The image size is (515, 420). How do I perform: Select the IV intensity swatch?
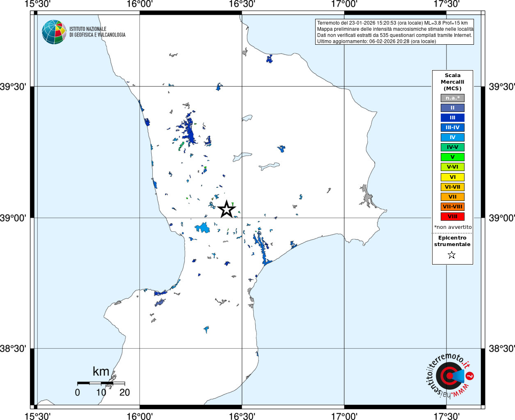(x=453, y=137)
